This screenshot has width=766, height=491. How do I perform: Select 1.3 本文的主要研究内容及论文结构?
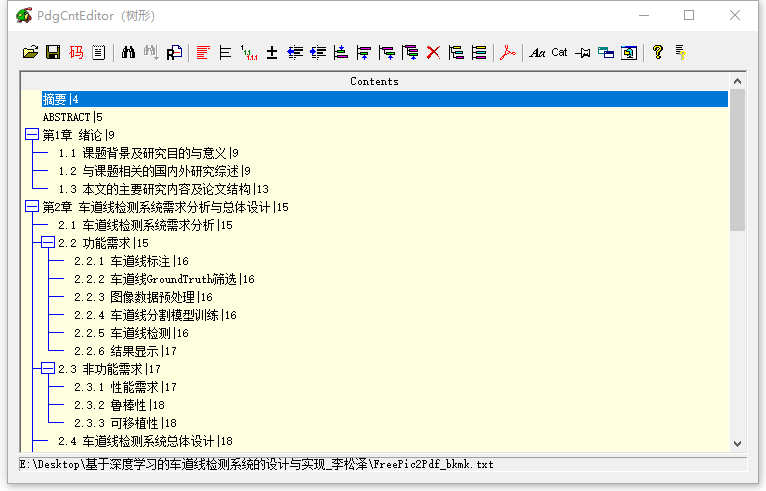click(164, 189)
